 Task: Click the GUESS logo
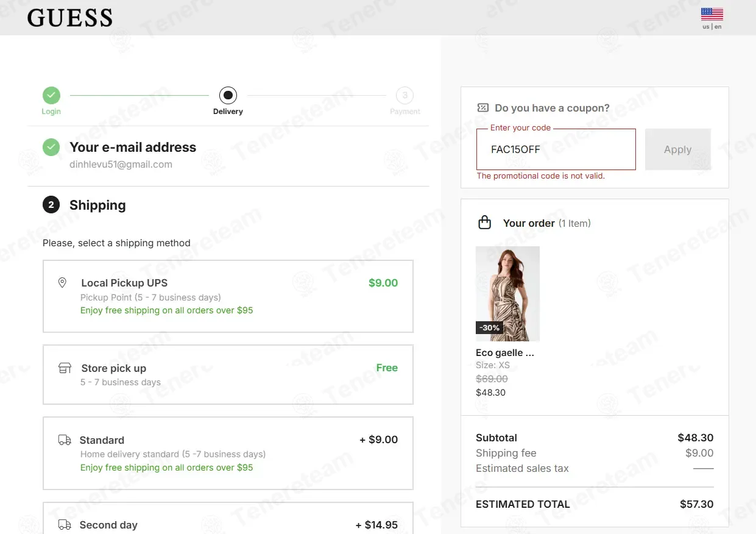pos(69,18)
